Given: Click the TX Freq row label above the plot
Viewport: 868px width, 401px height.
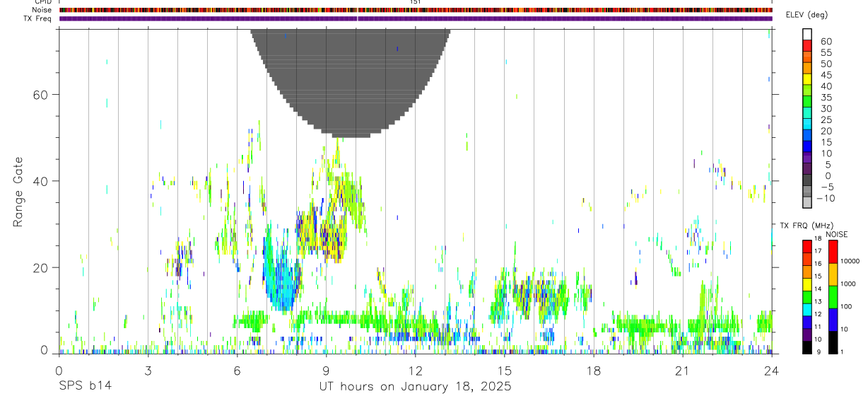Looking at the screenshot, I should click(x=38, y=18).
